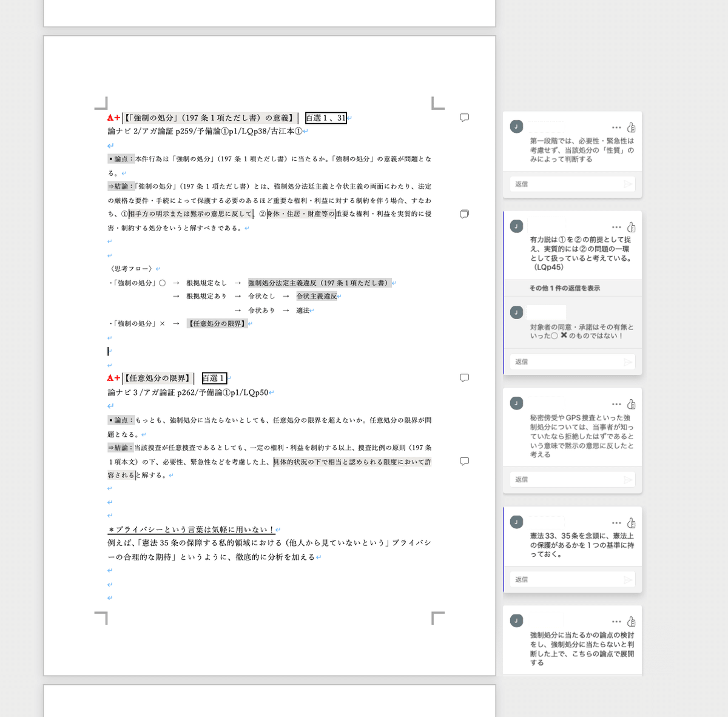This screenshot has height=717, width=728.
Task: Open comment bubble beside 具体的状況の下で line
Action: [464, 462]
